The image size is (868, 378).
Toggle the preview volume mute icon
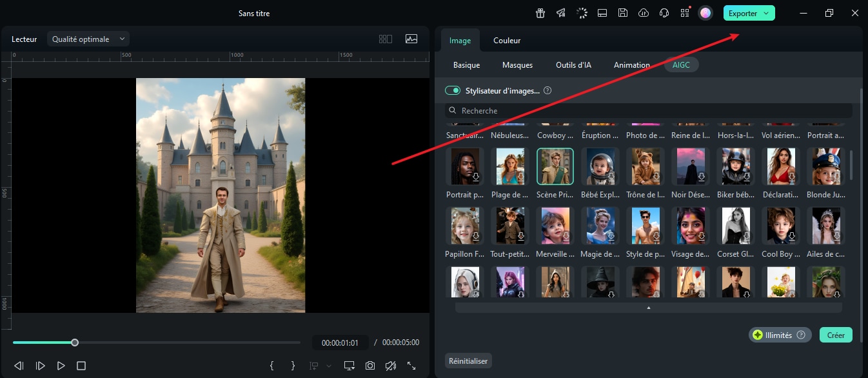391,366
